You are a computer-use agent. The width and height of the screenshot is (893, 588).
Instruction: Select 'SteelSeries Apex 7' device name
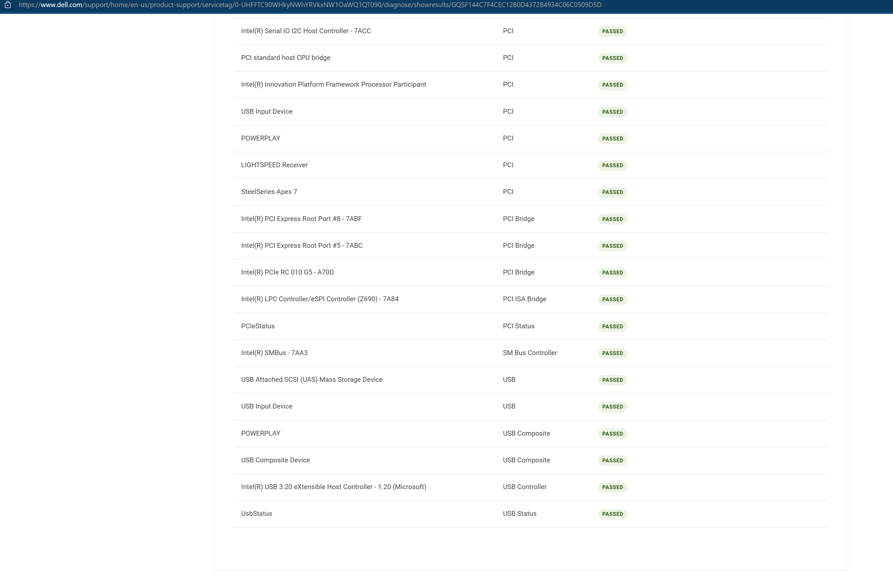click(269, 192)
